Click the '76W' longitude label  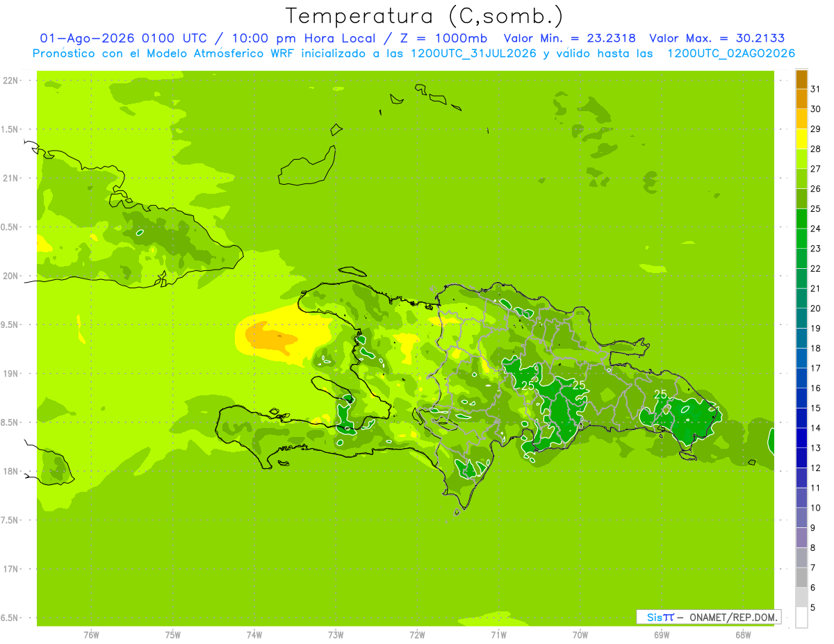[x=91, y=635]
